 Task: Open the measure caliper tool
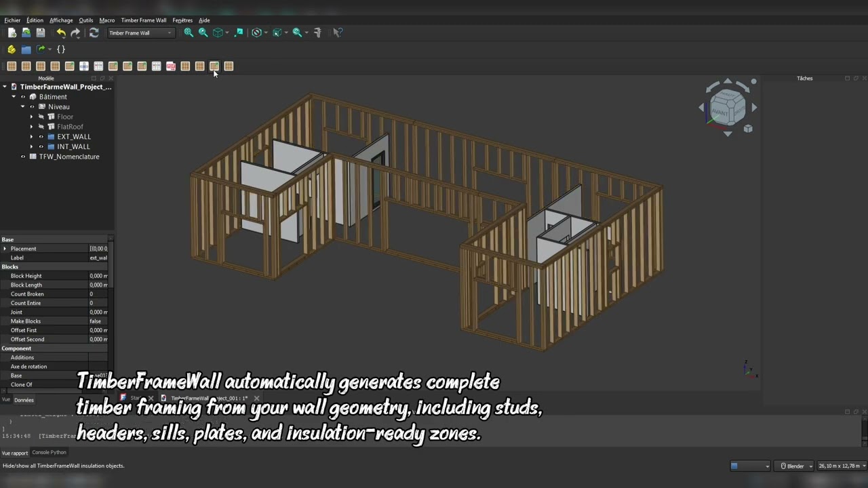point(317,33)
